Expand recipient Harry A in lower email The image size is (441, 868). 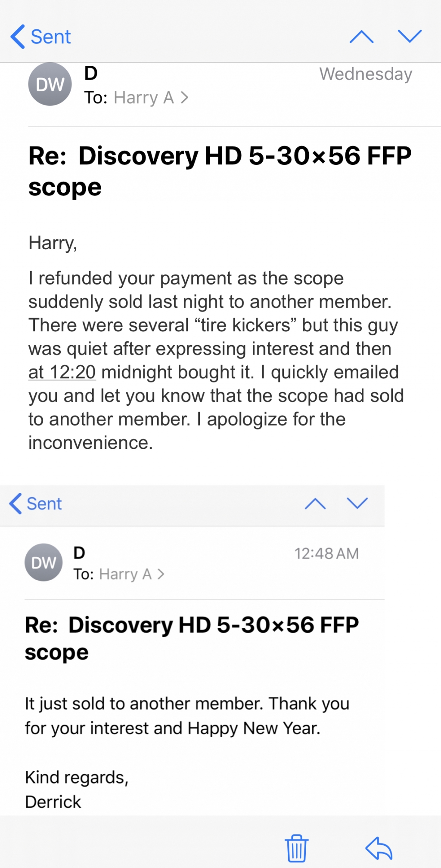tap(132, 574)
